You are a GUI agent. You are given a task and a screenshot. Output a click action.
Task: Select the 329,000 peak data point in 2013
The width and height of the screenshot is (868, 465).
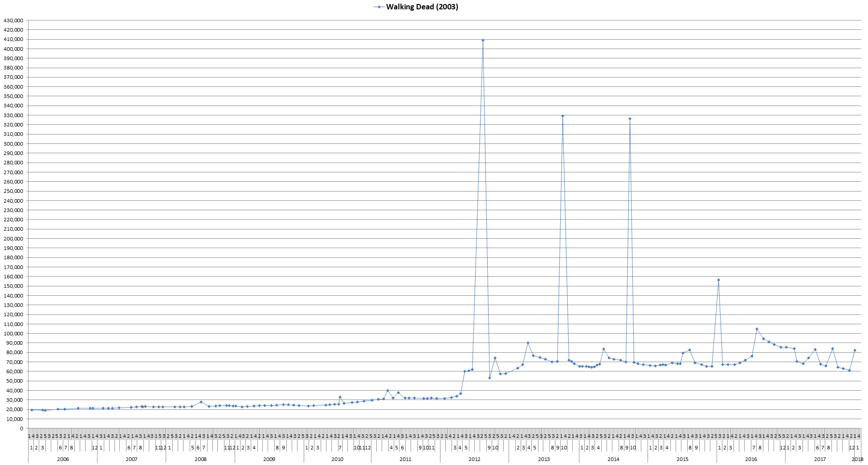click(x=562, y=116)
